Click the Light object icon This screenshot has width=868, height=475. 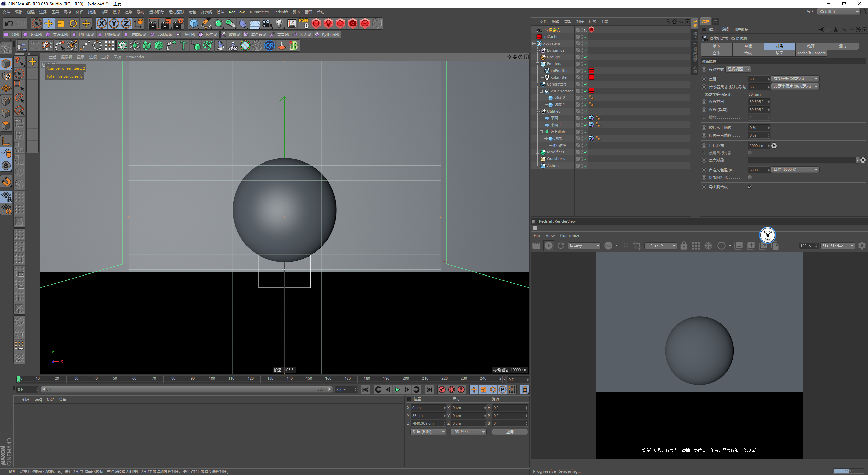(279, 23)
